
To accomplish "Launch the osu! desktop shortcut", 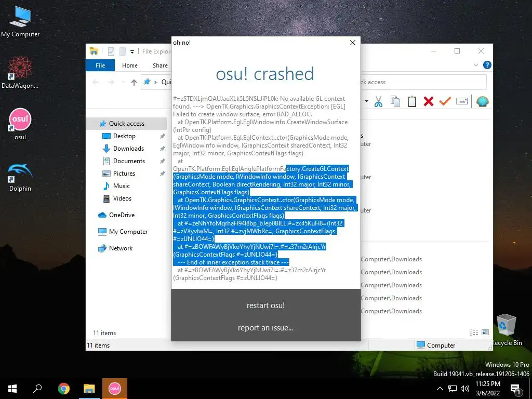I will tap(20, 124).
